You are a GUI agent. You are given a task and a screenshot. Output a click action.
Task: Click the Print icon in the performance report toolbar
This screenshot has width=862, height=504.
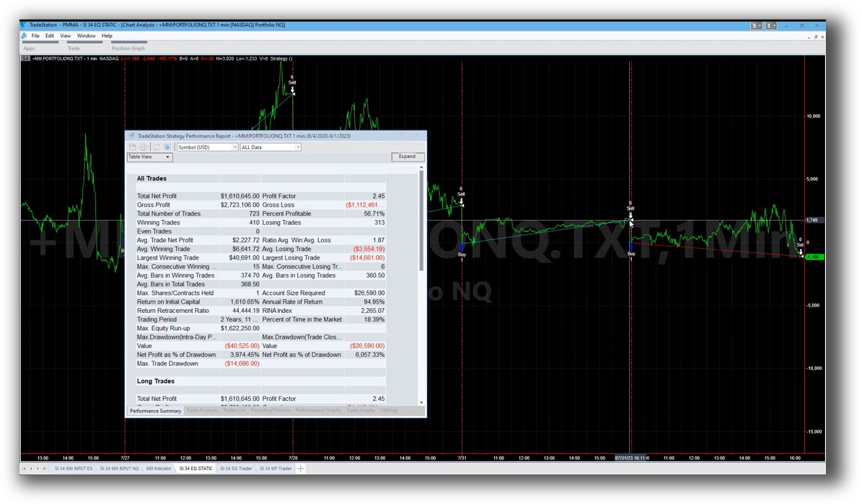(143, 146)
